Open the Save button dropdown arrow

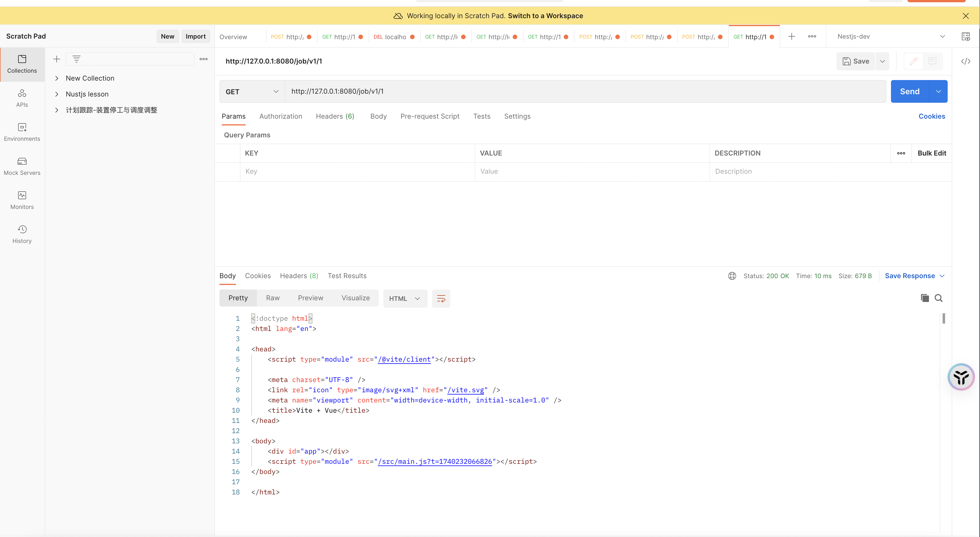(882, 61)
